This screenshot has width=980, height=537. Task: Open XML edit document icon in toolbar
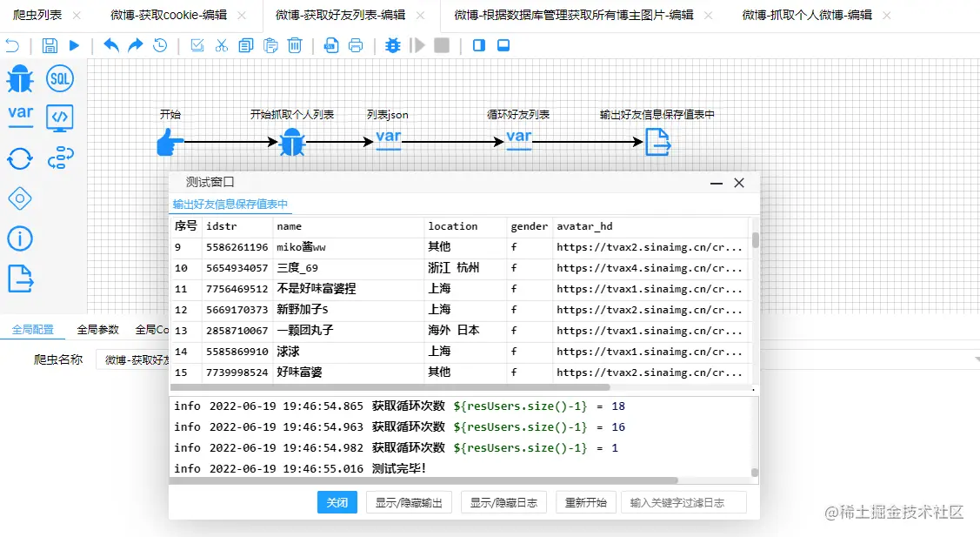(x=331, y=45)
